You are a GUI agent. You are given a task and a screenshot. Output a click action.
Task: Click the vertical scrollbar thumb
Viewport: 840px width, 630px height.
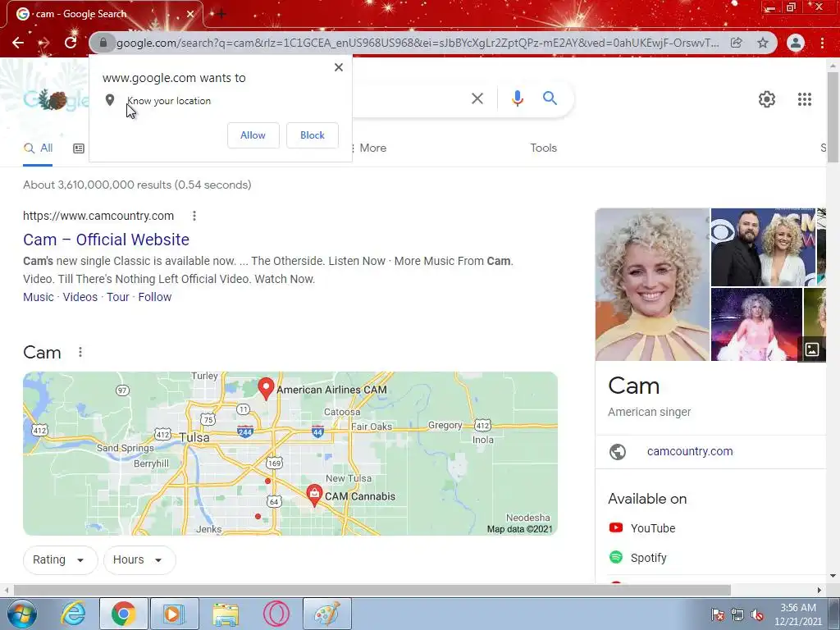click(x=833, y=116)
